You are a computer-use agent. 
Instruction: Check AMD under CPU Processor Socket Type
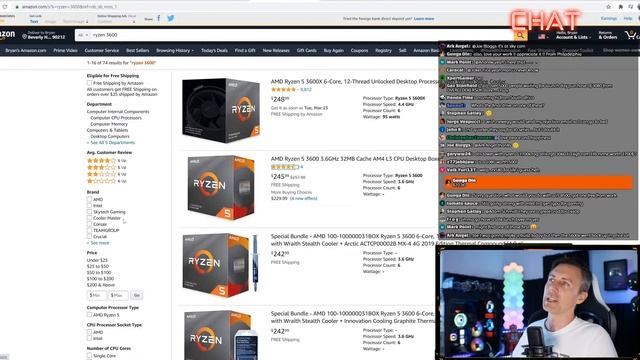(x=89, y=332)
